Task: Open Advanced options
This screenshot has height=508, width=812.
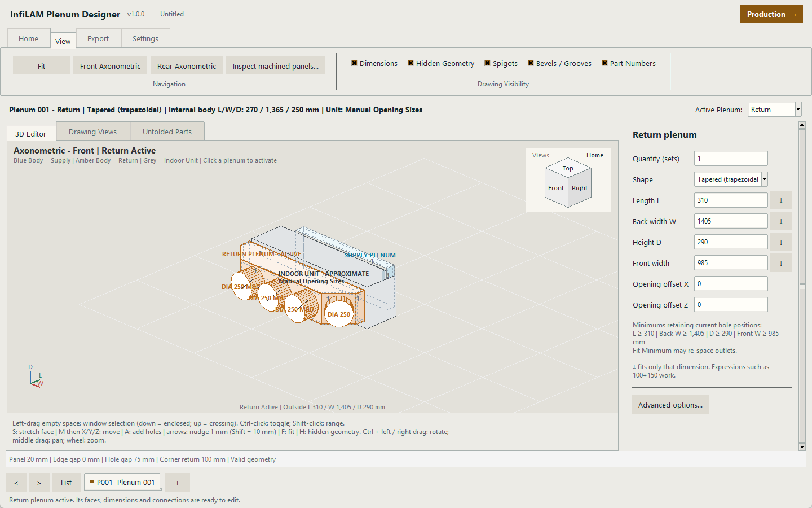Action: (670, 405)
